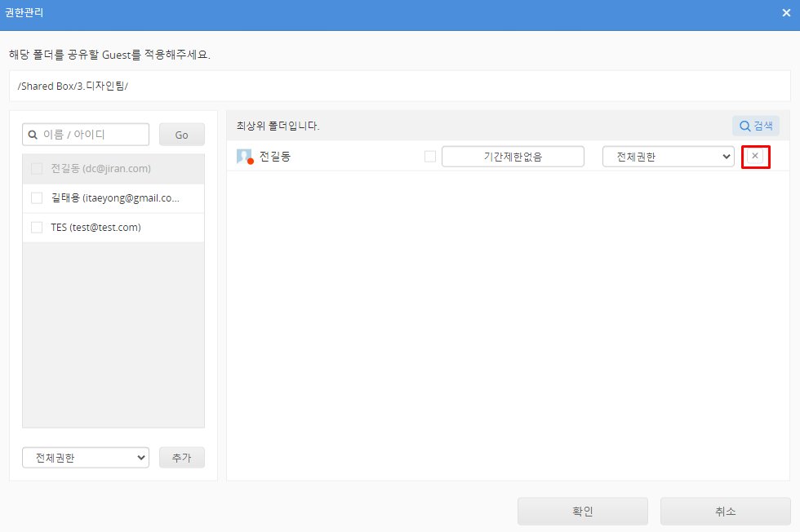Open 전체권한 dropdown for 전길동
Image resolution: width=800 pixels, height=532 pixels.
668,157
